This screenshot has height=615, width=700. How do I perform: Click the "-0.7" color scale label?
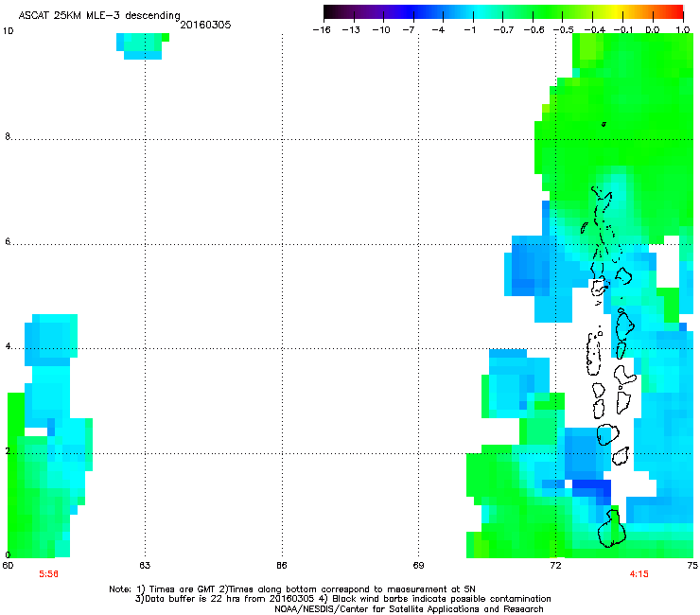(503, 30)
